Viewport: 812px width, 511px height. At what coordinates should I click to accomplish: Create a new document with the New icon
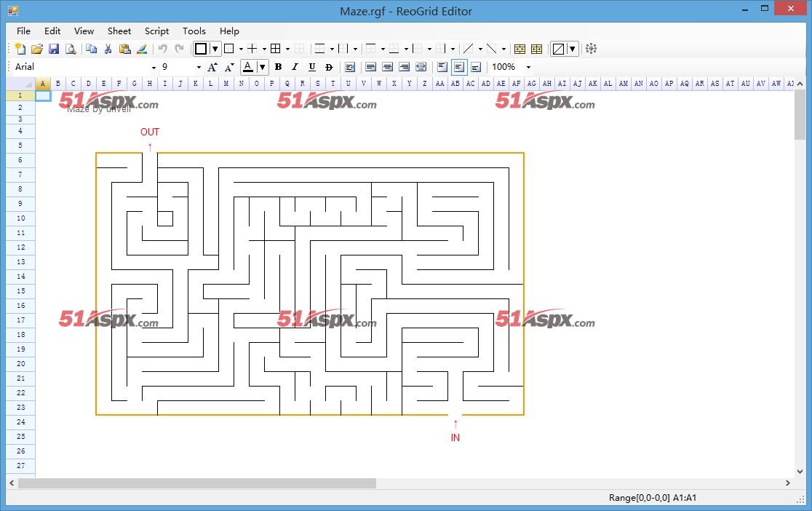(20, 49)
